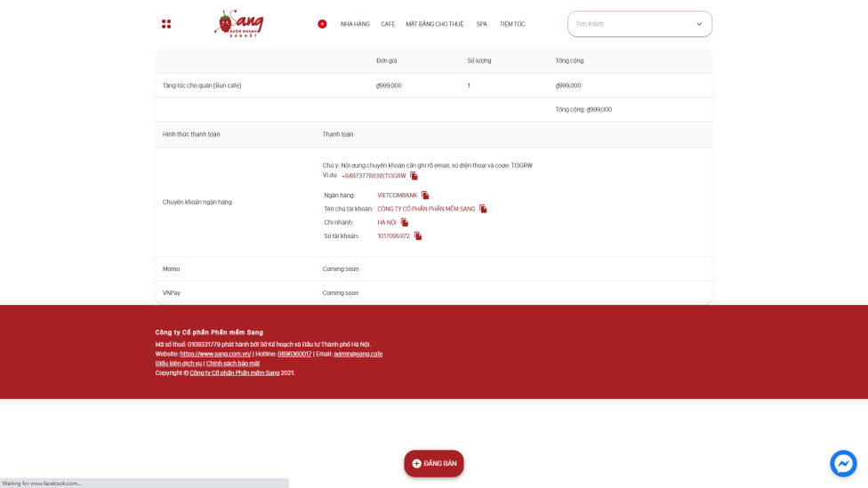Open the CAFE menu item

tap(388, 24)
